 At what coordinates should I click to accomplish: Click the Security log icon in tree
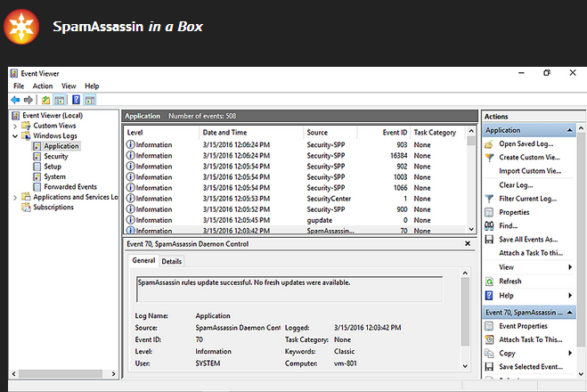37,157
